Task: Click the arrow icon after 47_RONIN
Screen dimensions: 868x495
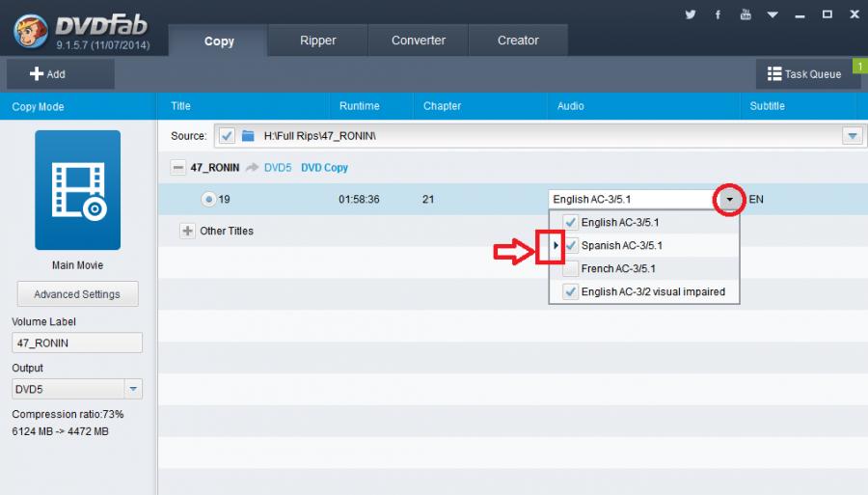Action: pos(252,167)
